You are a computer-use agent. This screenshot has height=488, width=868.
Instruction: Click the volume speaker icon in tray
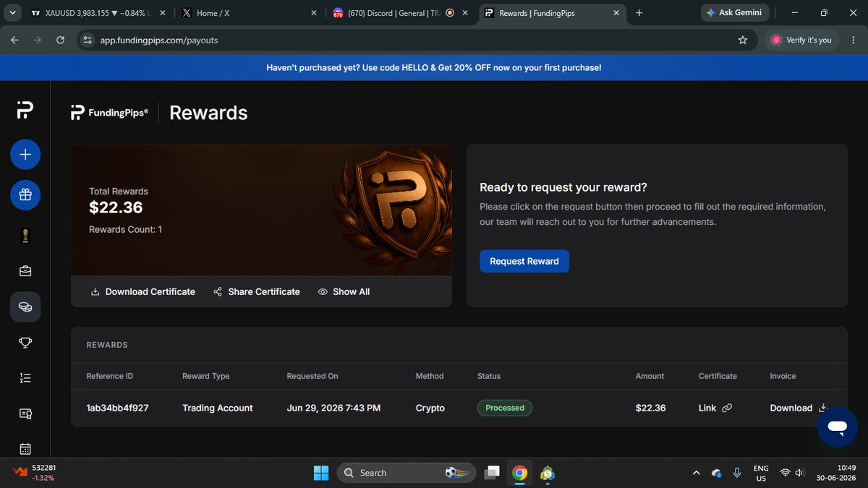tap(800, 473)
